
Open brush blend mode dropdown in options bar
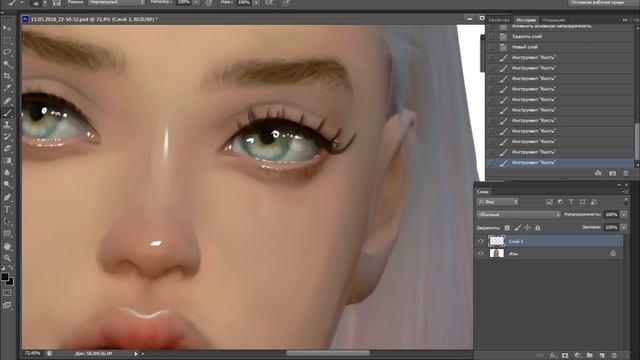pos(116,2)
